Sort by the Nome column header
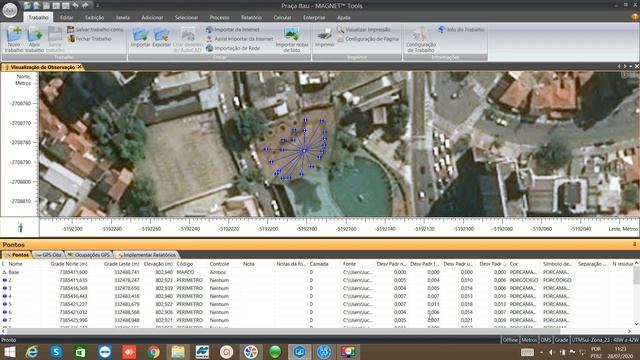This screenshot has width=640, height=360. (x=16, y=264)
